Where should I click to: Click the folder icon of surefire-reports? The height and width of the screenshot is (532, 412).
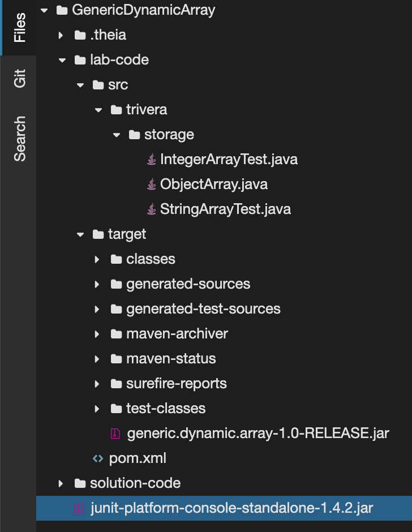[x=116, y=384]
